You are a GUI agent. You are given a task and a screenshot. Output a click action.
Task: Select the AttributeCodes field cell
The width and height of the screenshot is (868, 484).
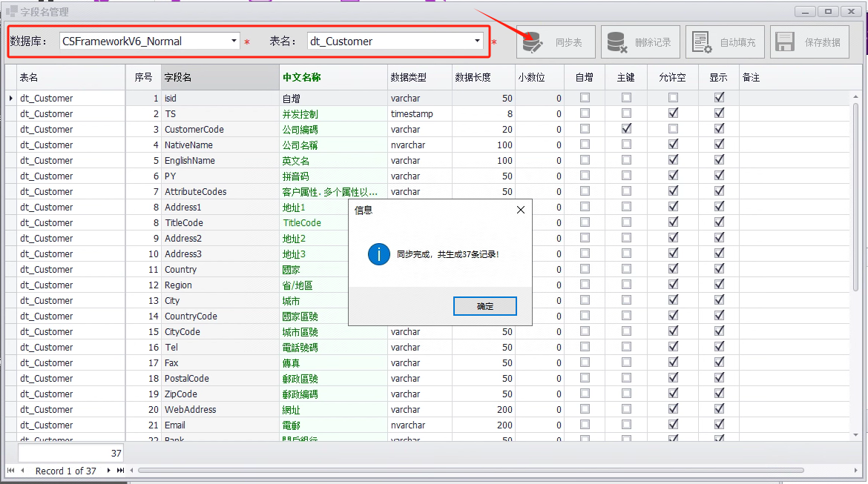tap(220, 191)
